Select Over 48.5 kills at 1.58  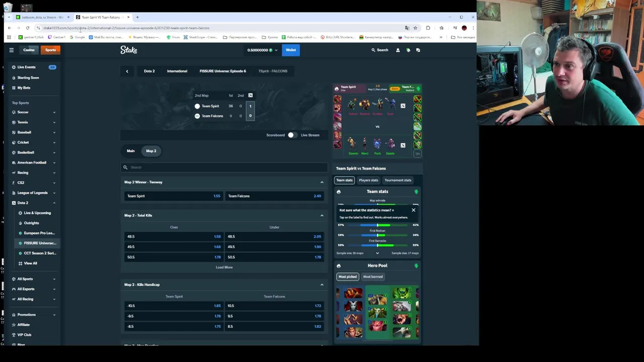(173, 236)
